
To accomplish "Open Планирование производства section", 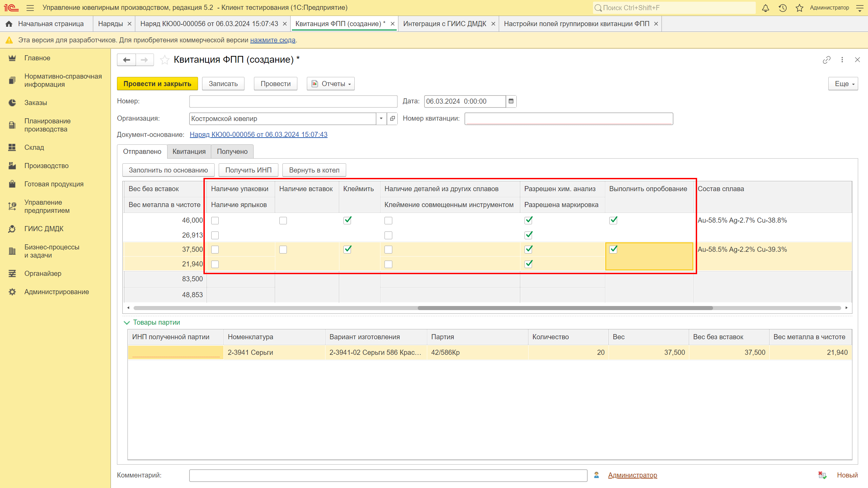I will click(x=47, y=125).
